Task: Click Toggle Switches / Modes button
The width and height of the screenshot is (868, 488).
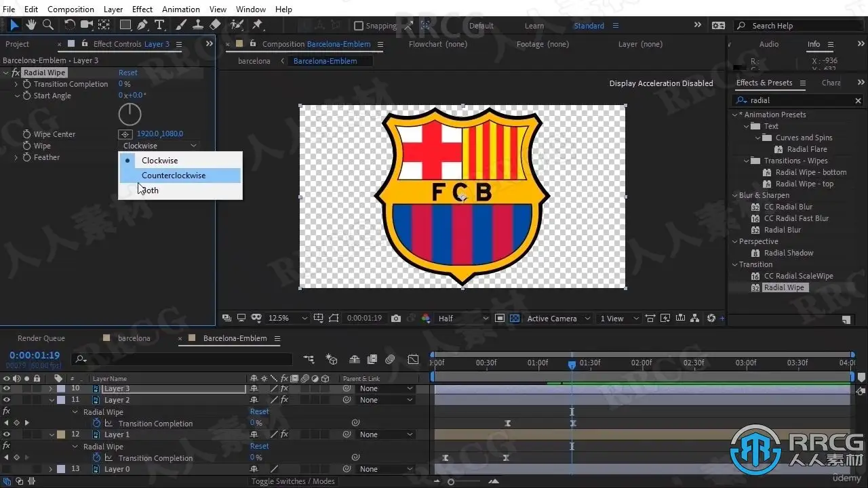Action: (293, 481)
